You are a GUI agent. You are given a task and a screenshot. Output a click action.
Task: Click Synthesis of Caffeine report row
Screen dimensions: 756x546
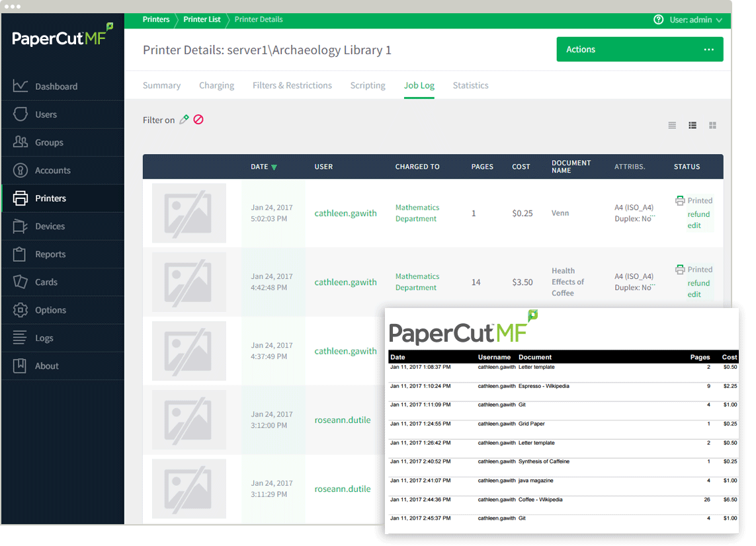pyautogui.click(x=563, y=461)
